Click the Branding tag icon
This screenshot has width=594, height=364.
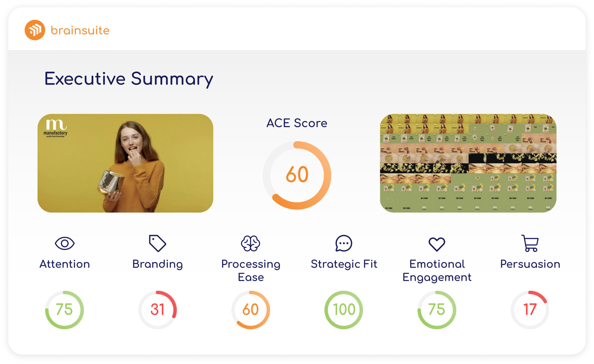pos(157,243)
